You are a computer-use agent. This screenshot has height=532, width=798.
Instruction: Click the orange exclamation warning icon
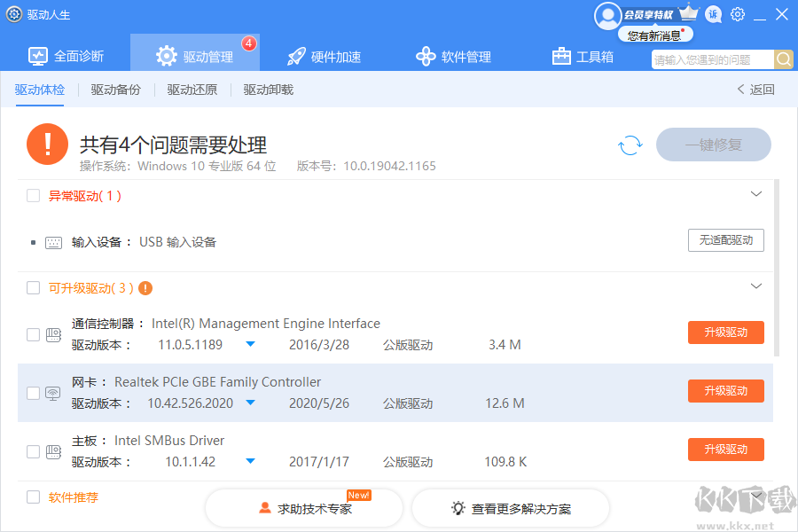(x=47, y=144)
